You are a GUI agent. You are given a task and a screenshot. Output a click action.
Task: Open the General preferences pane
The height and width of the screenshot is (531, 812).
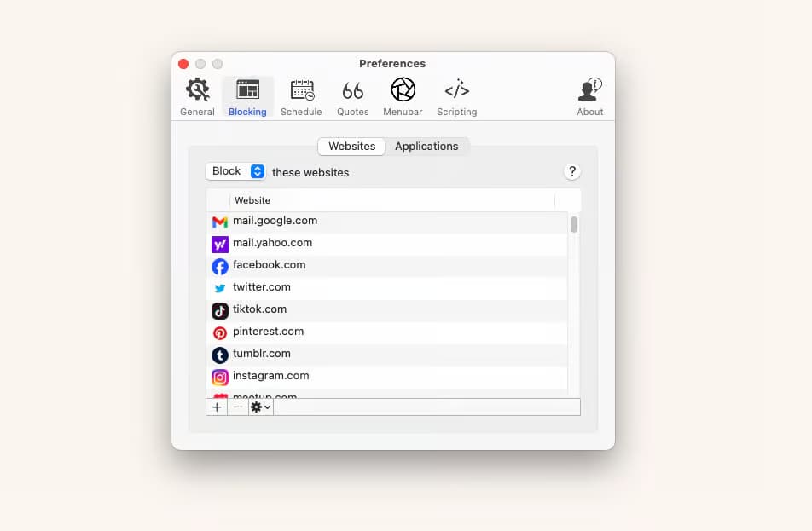click(x=197, y=96)
